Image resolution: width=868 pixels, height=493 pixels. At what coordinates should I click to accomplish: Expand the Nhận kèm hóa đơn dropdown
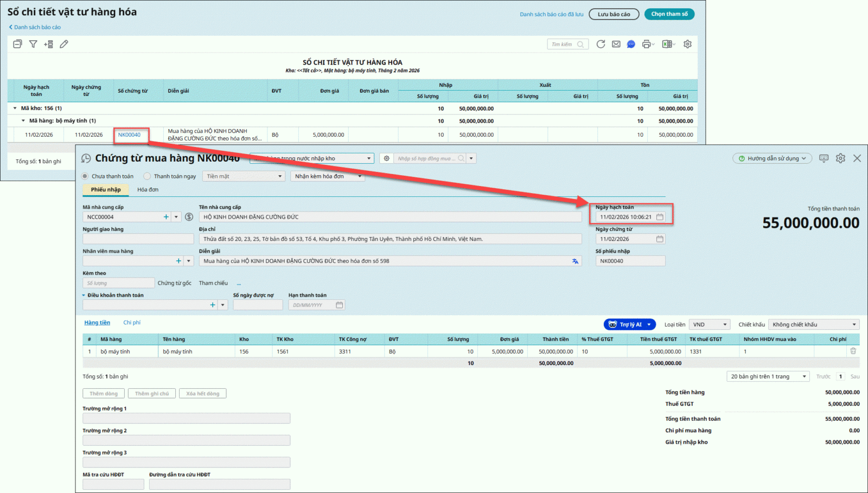327,176
